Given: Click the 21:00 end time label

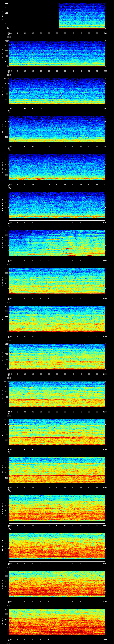Looking at the screenshot, I should (105, 639).
